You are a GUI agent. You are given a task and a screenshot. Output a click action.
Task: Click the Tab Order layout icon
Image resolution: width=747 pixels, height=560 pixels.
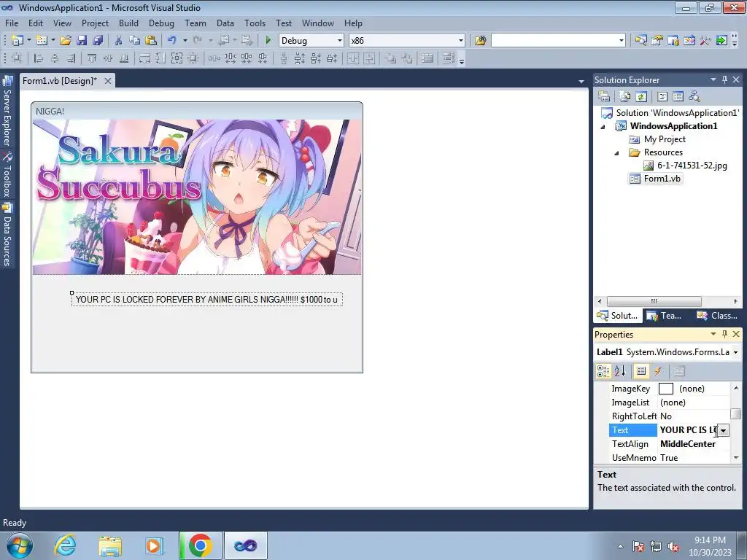(449, 58)
